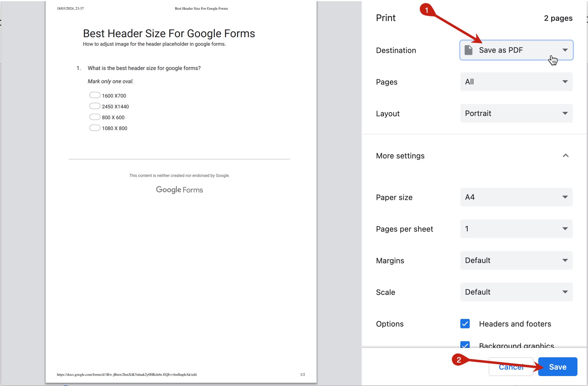The width and height of the screenshot is (588, 386).
Task: Open the Destination dropdown showing Save as PDF
Action: coord(516,50)
